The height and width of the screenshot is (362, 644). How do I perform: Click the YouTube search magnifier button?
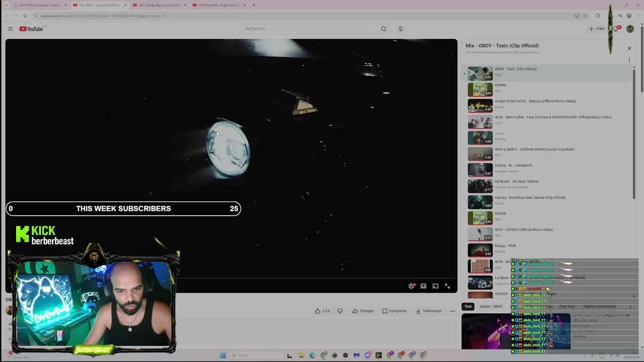[x=383, y=29]
